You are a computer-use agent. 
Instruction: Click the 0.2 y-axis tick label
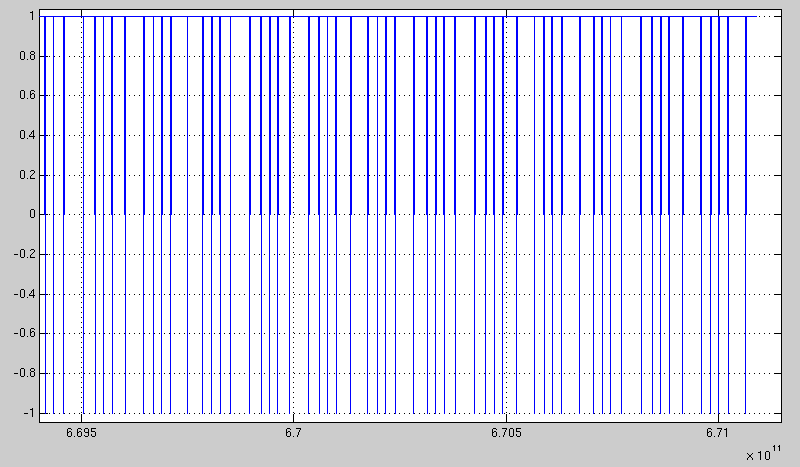pyautogui.click(x=25, y=175)
